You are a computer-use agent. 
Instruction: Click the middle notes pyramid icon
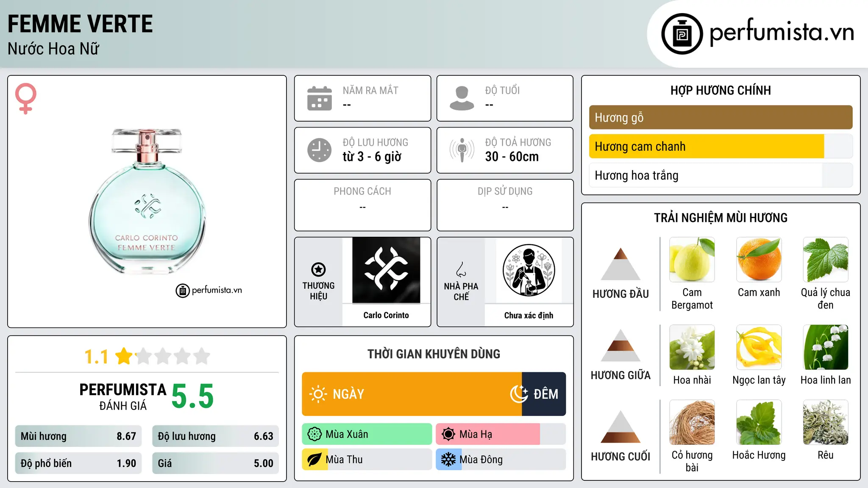620,345
